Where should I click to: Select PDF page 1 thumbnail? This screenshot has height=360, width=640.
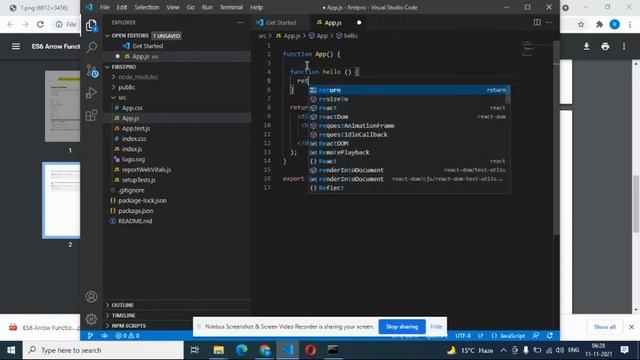pos(62,106)
